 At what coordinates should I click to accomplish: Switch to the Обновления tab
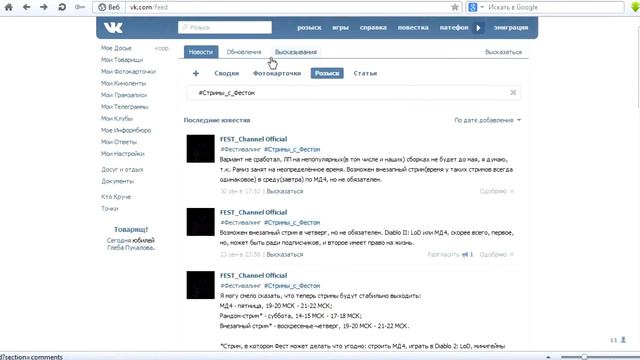pyautogui.click(x=244, y=52)
